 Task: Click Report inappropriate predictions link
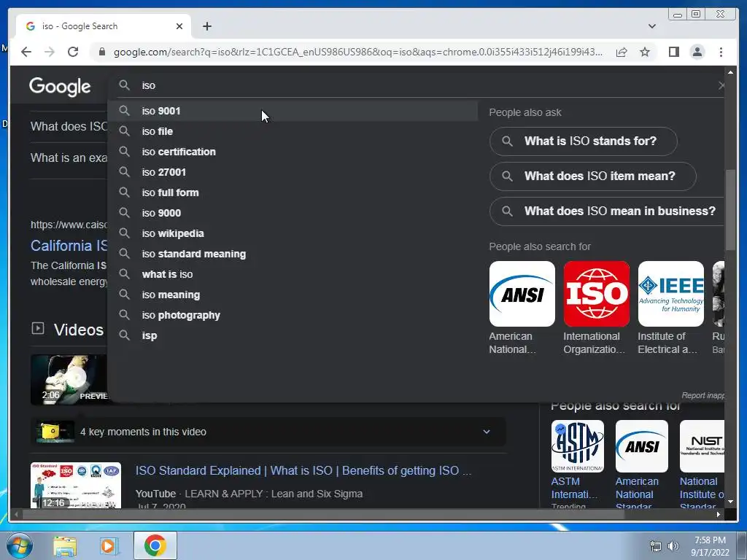pyautogui.click(x=703, y=396)
